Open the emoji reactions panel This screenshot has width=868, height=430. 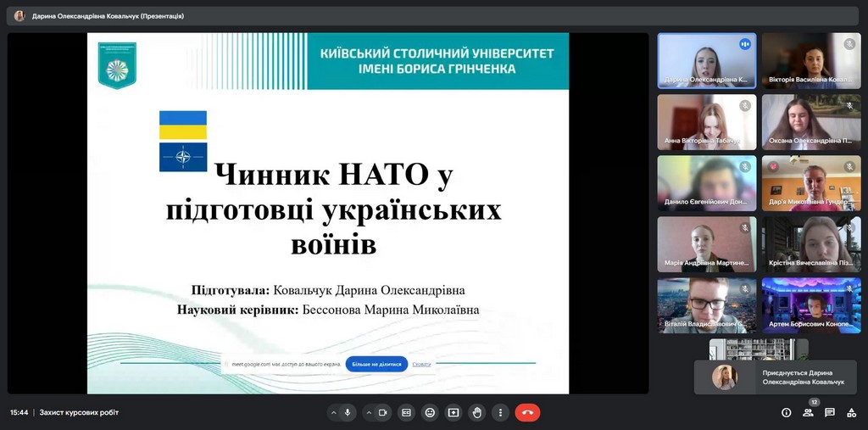click(x=430, y=412)
